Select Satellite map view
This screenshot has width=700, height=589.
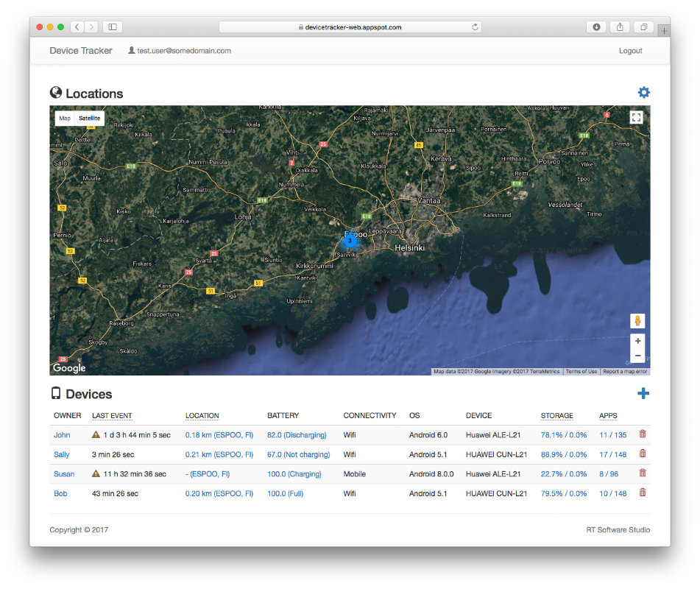(90, 118)
